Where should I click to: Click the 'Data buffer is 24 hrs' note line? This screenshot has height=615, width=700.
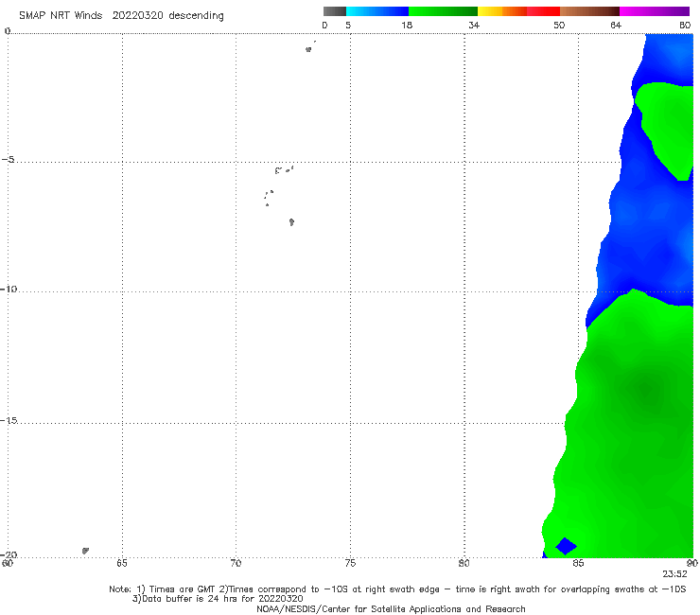click(218, 599)
